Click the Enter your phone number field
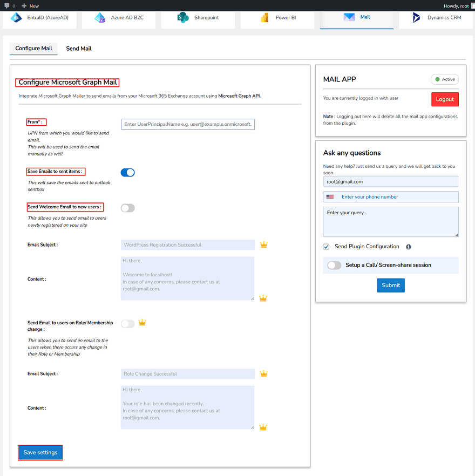The width and height of the screenshot is (475, 476). [x=391, y=196]
